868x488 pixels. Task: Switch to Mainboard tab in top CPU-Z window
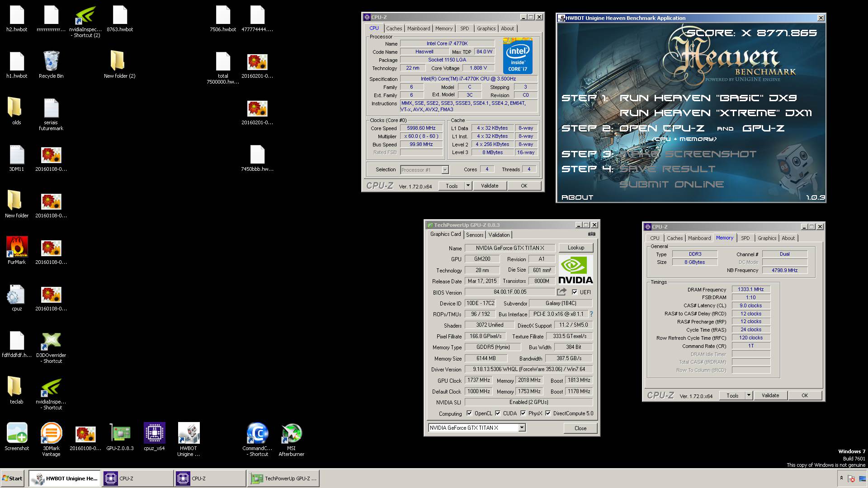(x=419, y=28)
